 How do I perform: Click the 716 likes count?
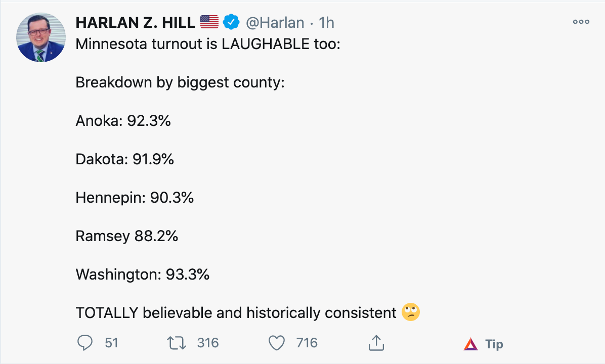[x=307, y=343]
